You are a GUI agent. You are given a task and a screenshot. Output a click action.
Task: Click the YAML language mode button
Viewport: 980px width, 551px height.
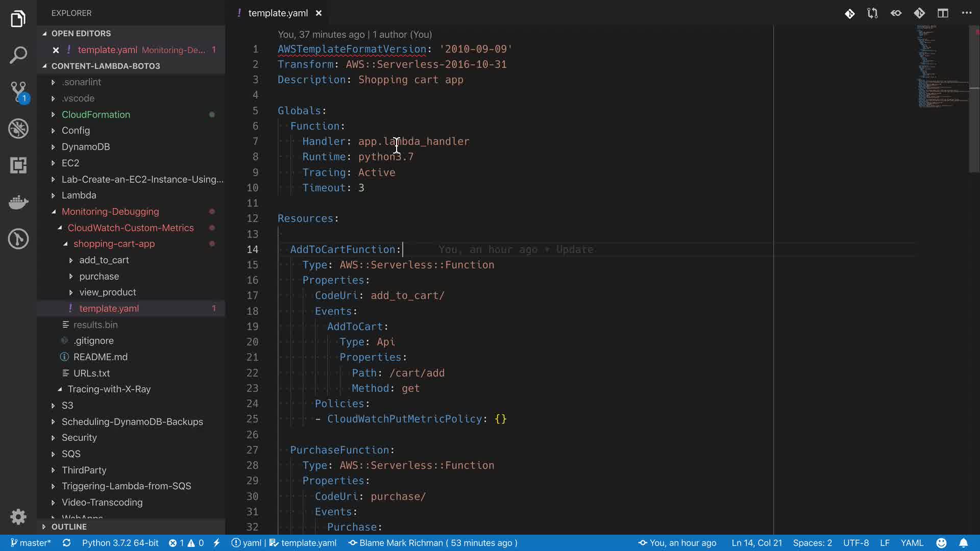912,543
